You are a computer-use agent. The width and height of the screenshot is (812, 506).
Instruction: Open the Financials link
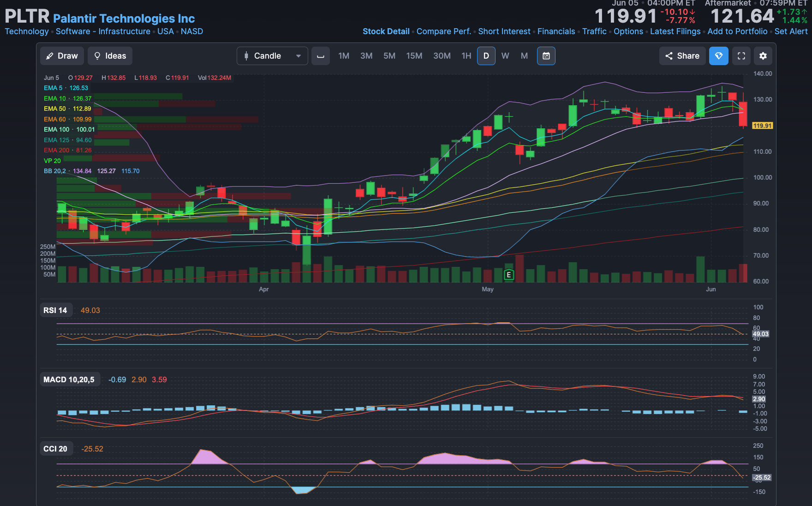tap(556, 31)
